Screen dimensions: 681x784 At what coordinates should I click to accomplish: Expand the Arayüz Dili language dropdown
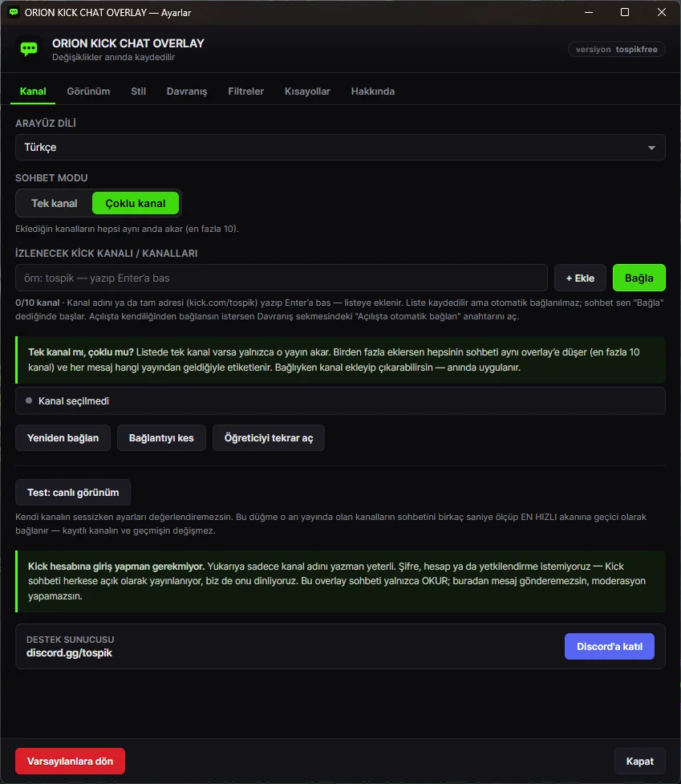(x=340, y=148)
